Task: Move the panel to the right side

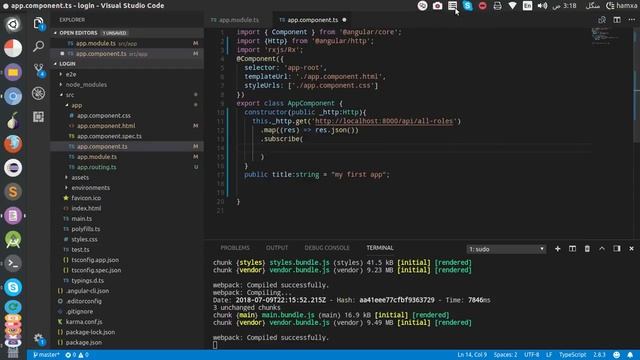Action: (617, 249)
